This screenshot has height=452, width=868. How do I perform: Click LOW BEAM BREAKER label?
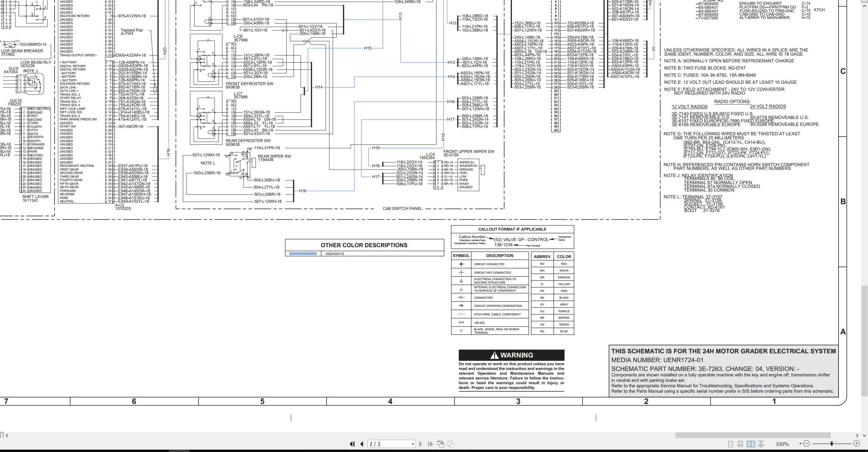tap(22, 51)
